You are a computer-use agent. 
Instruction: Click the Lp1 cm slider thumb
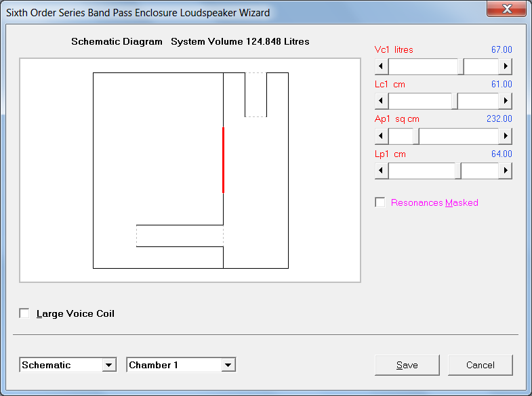tap(458, 171)
